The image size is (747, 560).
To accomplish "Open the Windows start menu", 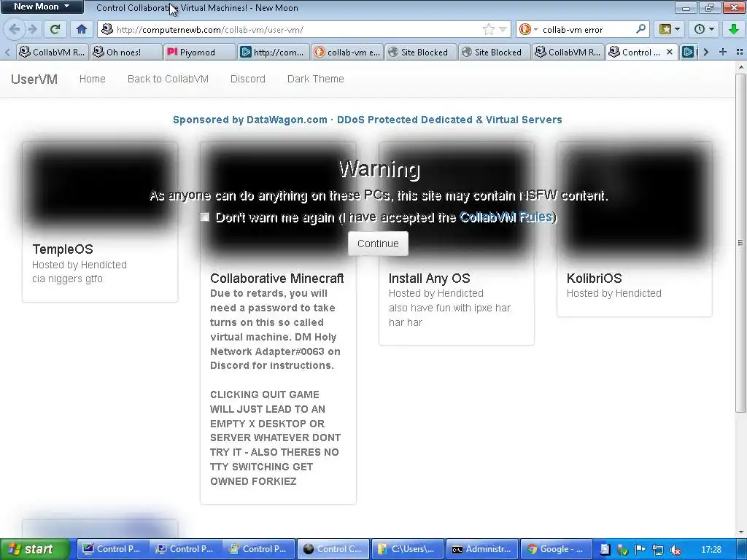I will point(35,549).
